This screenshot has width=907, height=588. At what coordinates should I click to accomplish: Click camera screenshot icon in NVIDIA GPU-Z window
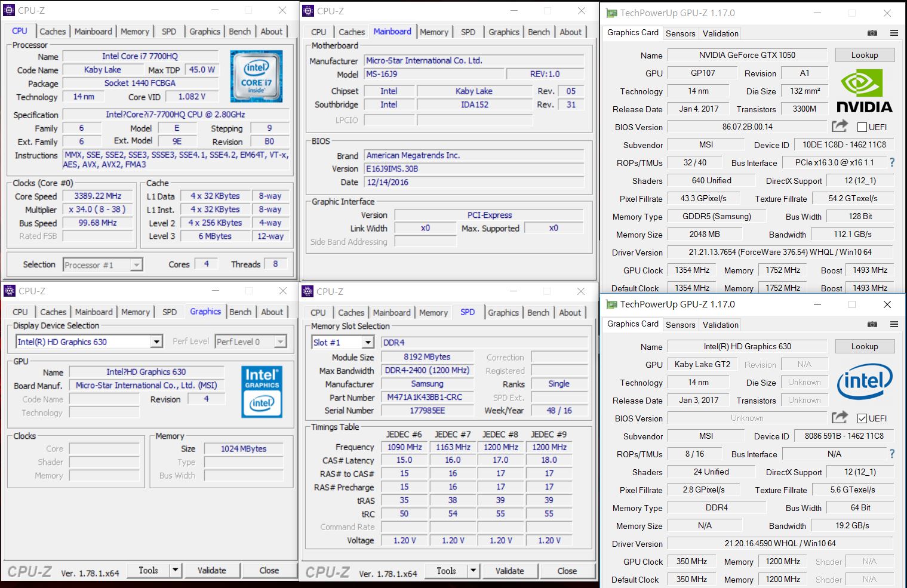pos(872,33)
